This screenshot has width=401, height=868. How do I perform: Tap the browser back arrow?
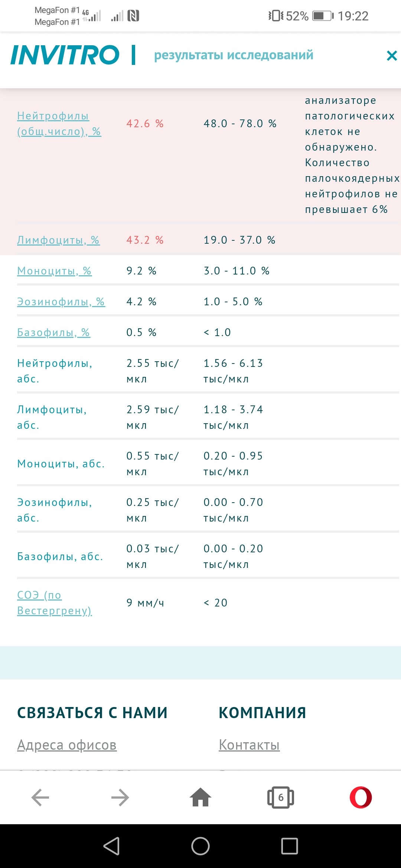point(40,798)
